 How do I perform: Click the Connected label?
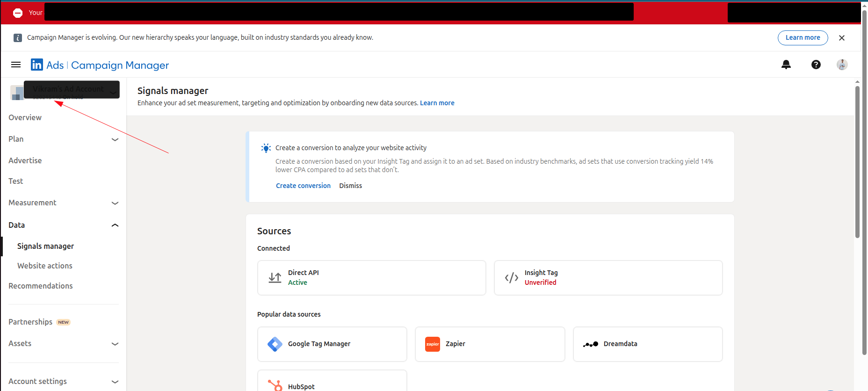pos(273,248)
